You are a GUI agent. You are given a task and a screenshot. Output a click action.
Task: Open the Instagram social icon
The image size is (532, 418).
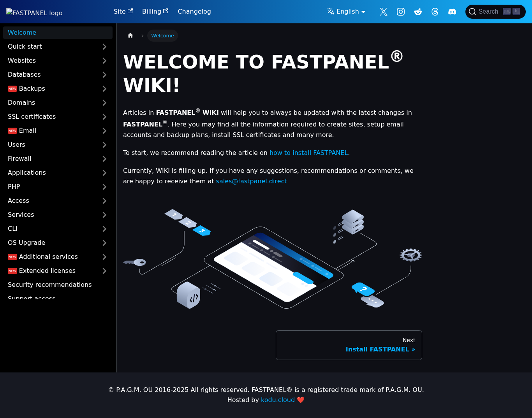click(401, 12)
